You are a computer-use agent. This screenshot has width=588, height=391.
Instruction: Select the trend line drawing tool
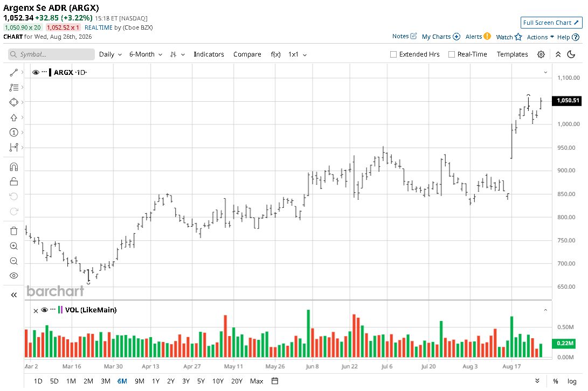pyautogui.click(x=14, y=73)
